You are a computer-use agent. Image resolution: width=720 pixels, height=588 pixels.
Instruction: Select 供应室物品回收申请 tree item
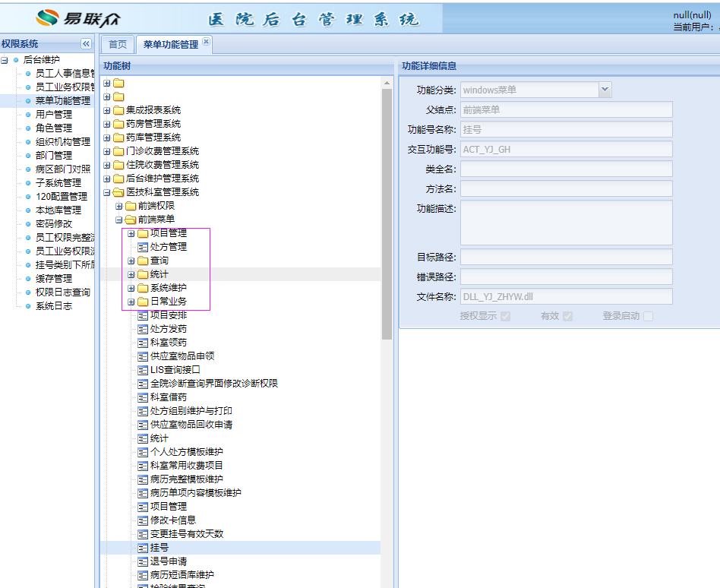191,425
